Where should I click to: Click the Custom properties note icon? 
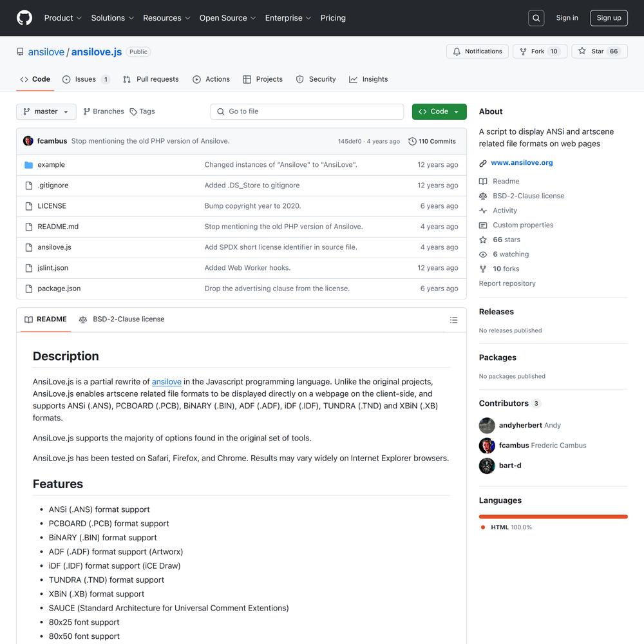[483, 225]
